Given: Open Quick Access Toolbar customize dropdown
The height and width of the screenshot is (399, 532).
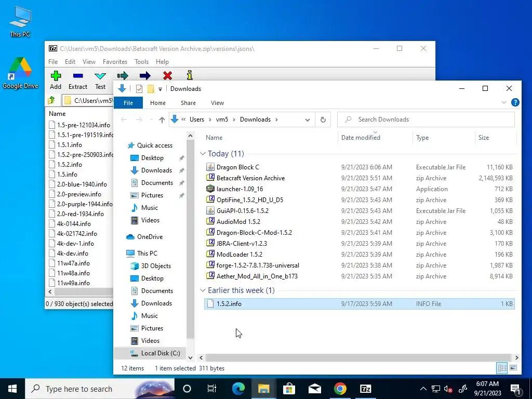Looking at the screenshot, I should pyautogui.click(x=160, y=89).
